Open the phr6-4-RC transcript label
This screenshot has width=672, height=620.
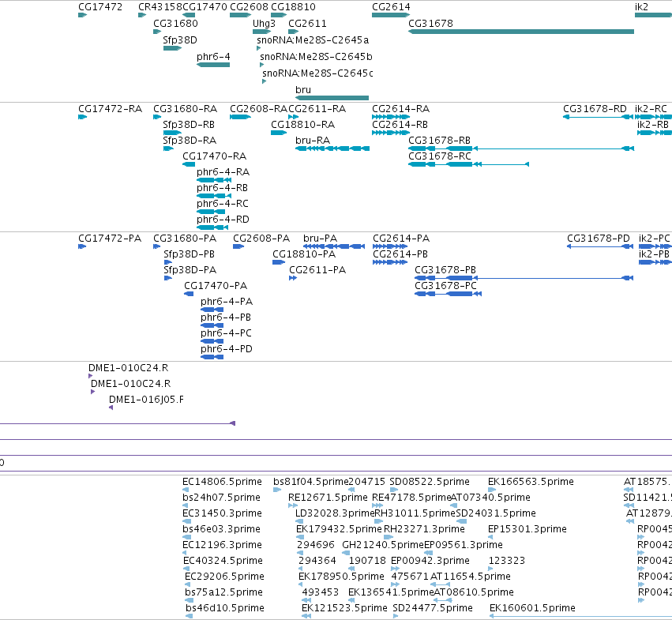coord(223,204)
